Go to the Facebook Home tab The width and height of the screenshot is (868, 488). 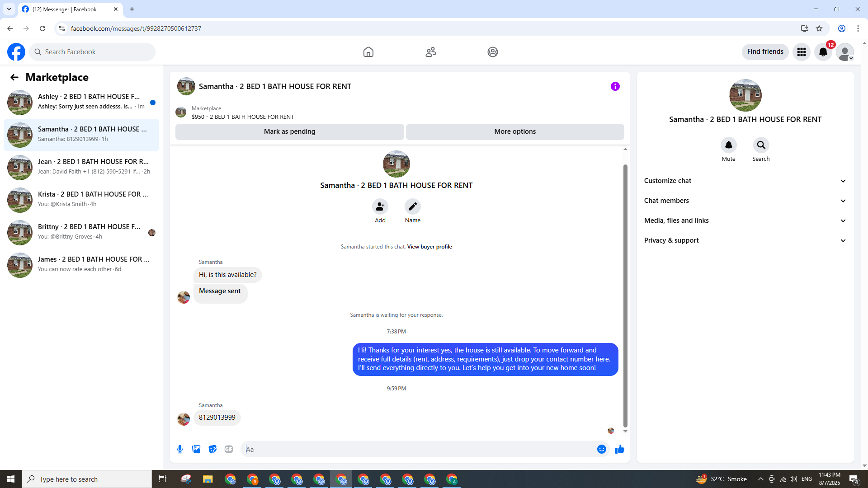click(x=368, y=52)
